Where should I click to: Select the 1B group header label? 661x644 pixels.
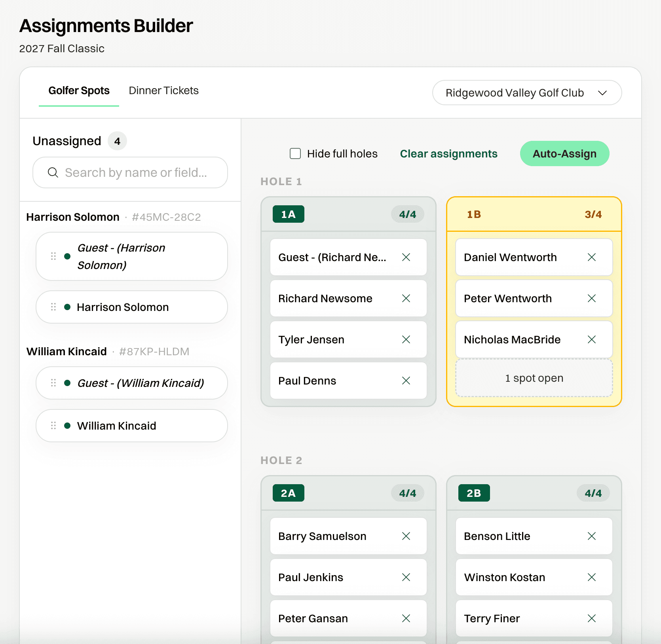474,214
